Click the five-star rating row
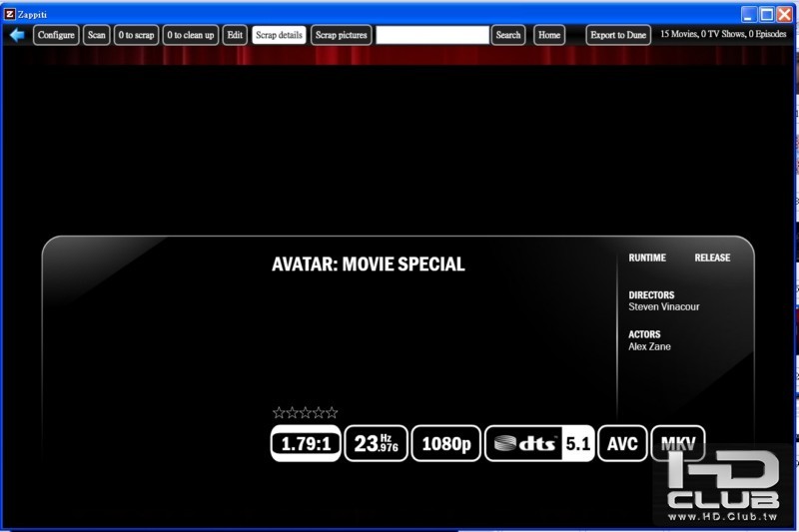Viewport: 799px width, 532px height. 306,412
